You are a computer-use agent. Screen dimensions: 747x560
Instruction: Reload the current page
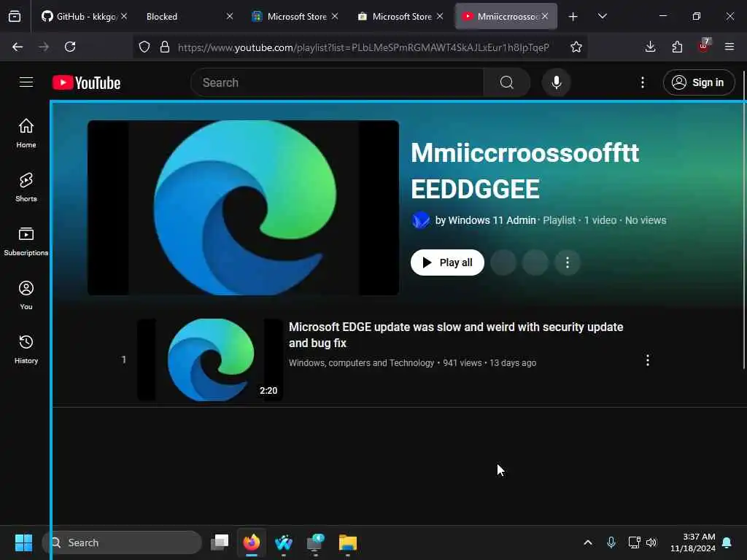pyautogui.click(x=70, y=47)
